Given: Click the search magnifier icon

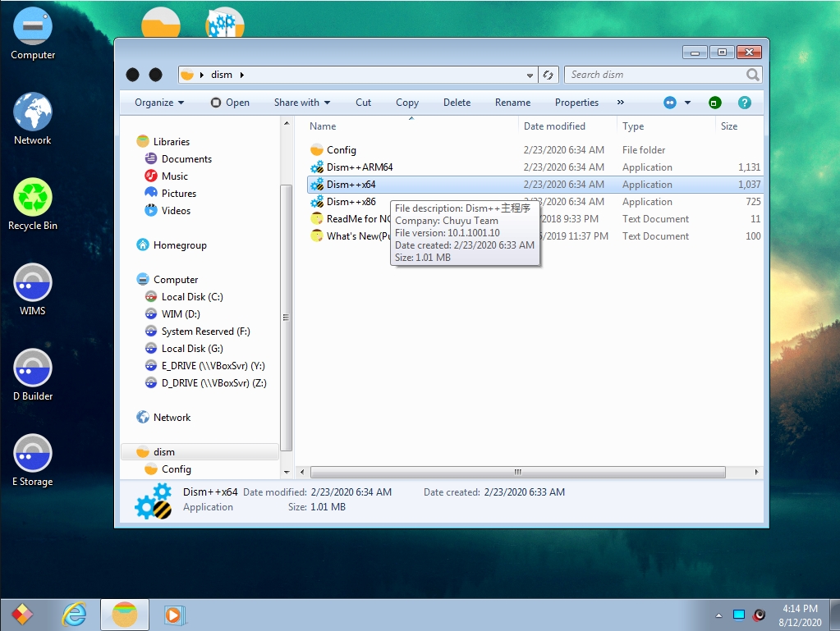Looking at the screenshot, I should click(753, 75).
